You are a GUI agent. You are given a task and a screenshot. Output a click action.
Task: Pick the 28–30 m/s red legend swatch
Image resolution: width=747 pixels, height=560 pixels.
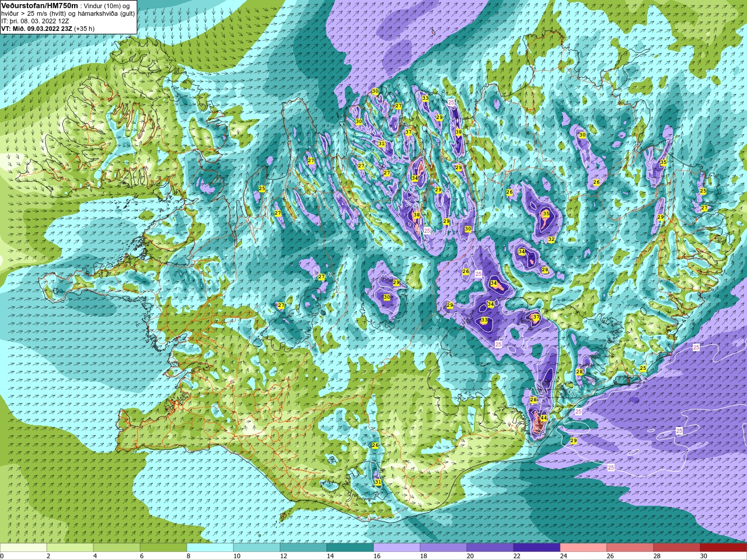(x=677, y=548)
